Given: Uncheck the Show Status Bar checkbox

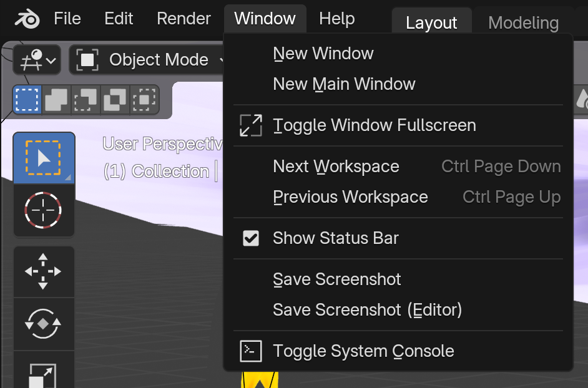Looking at the screenshot, I should pos(251,238).
